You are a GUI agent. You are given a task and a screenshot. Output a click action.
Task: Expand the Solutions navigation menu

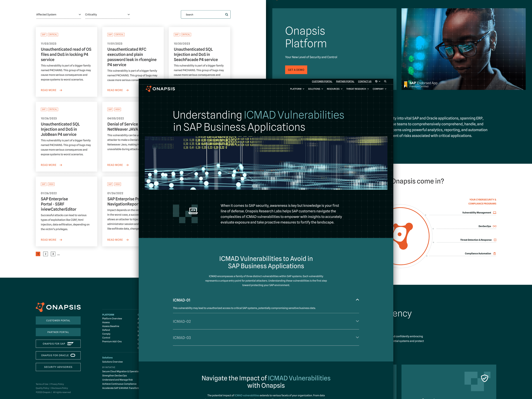pyautogui.click(x=316, y=89)
